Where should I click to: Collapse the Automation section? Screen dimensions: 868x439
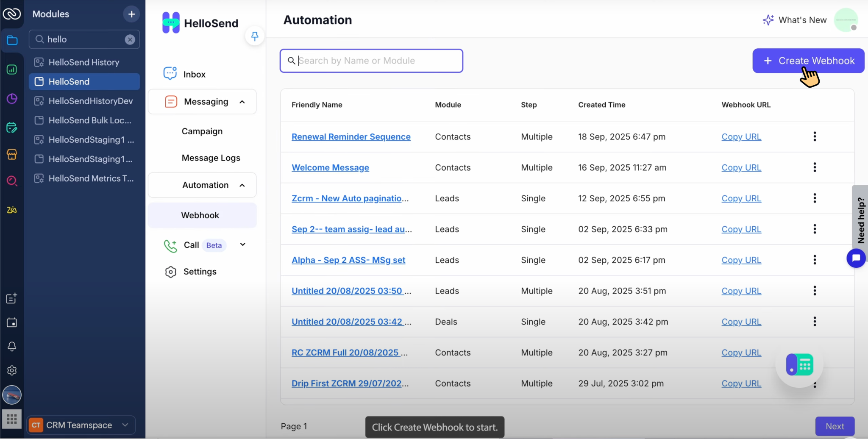coord(242,185)
